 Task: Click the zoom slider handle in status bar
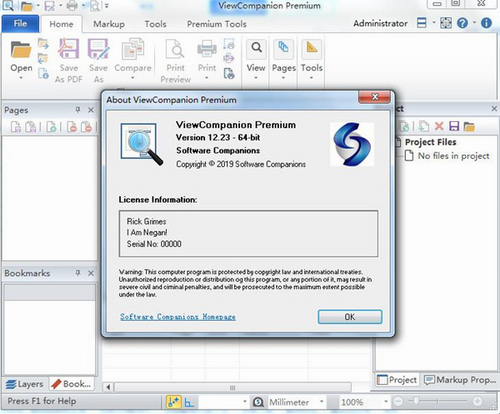(416, 401)
